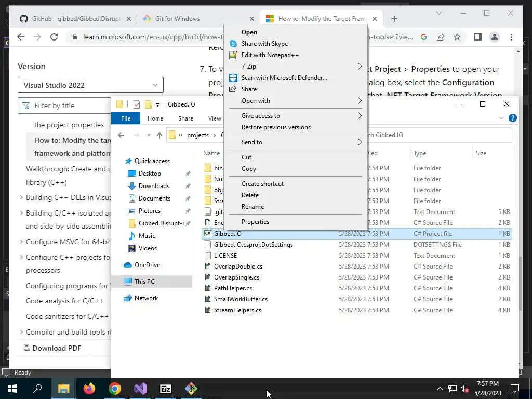Open File Explorer help question icon
532x399 pixels.
513,118
